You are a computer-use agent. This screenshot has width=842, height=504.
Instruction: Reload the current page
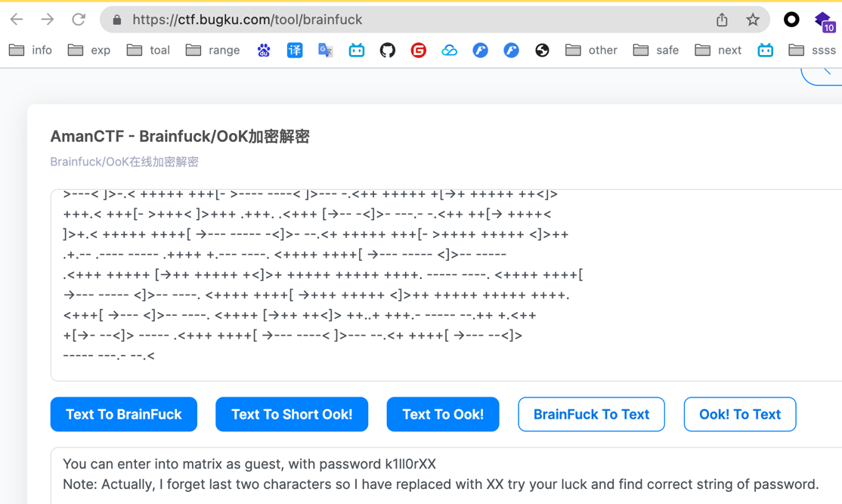(79, 20)
